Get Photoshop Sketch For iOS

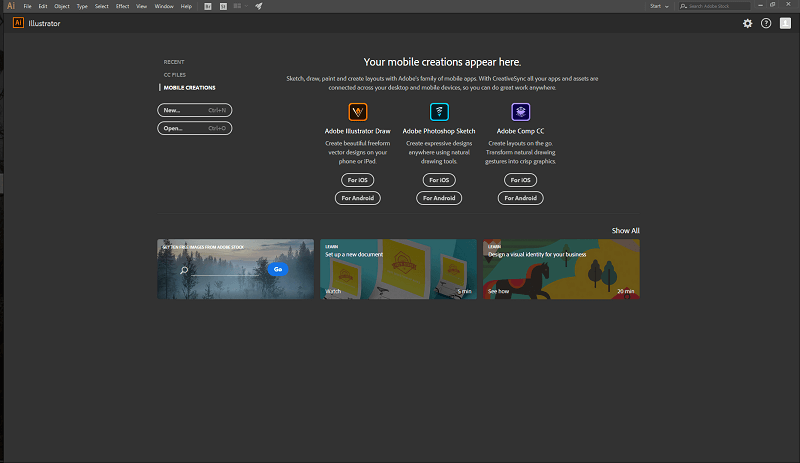click(439, 180)
